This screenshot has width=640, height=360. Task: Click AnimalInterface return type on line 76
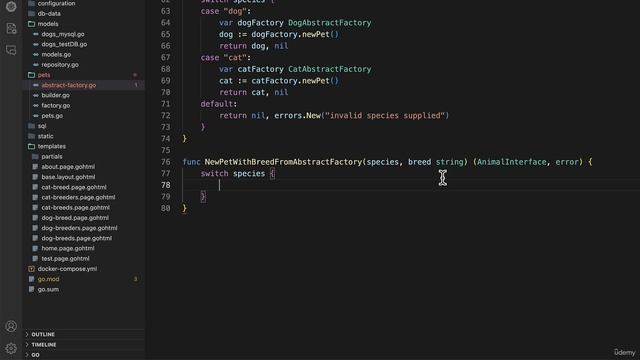pos(511,162)
